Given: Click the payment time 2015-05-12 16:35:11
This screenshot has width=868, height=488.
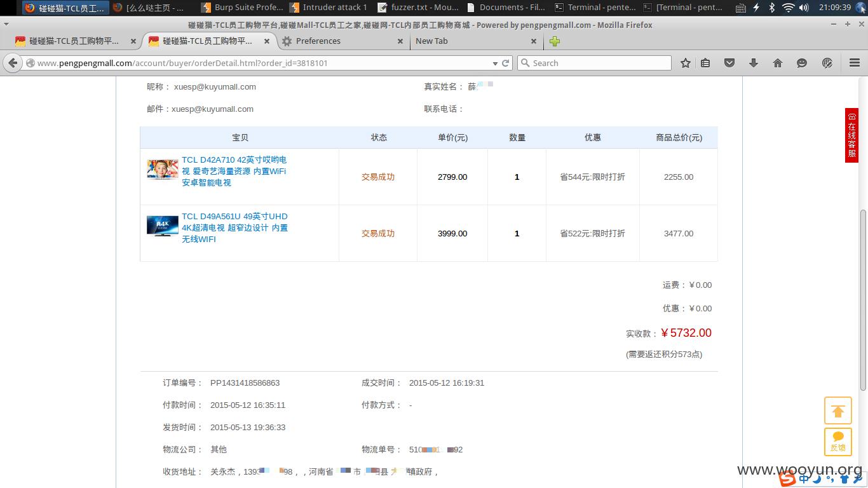Looking at the screenshot, I should (x=248, y=405).
